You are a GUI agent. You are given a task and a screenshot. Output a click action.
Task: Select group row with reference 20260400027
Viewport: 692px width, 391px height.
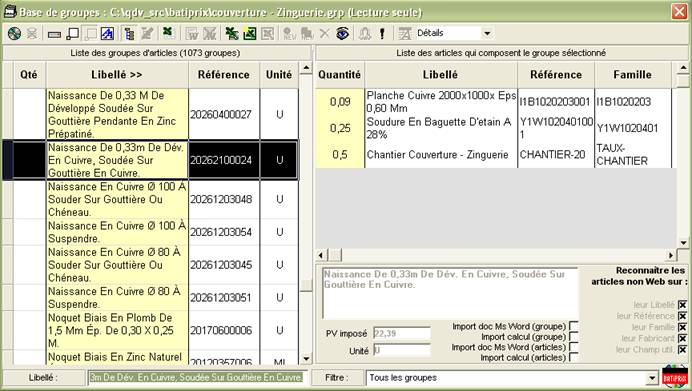pos(150,115)
